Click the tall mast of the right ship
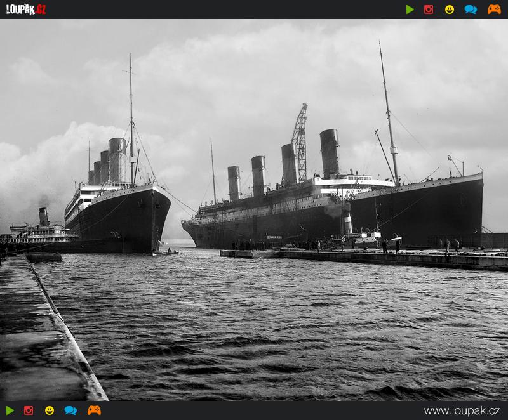The width and height of the screenshot is (508, 420). 389,114
